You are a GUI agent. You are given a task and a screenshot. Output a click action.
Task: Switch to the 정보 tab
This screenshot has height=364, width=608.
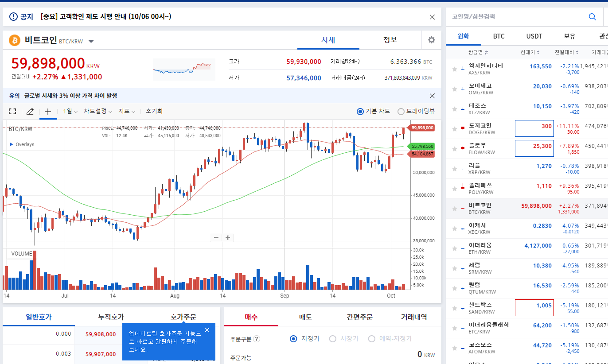click(390, 40)
